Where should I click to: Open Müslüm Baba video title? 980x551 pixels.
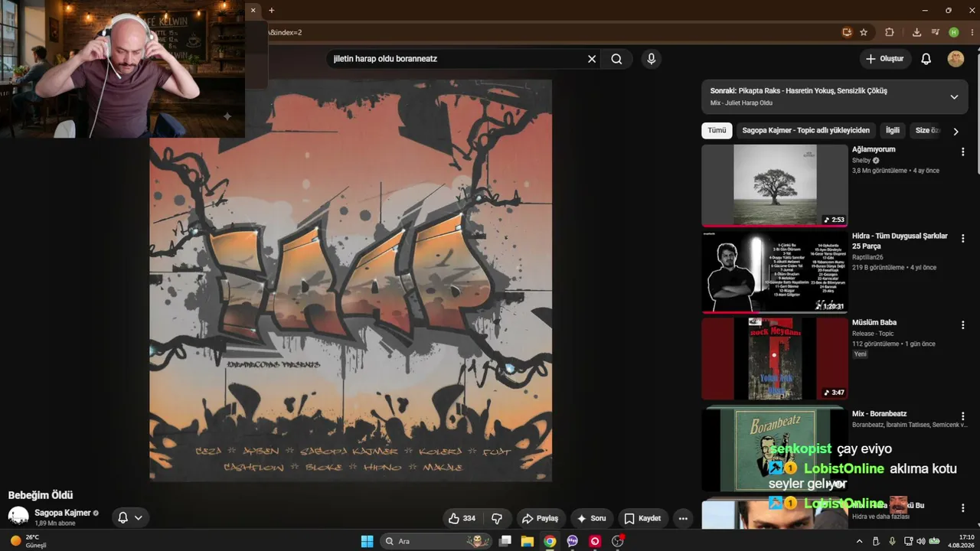[x=874, y=322]
